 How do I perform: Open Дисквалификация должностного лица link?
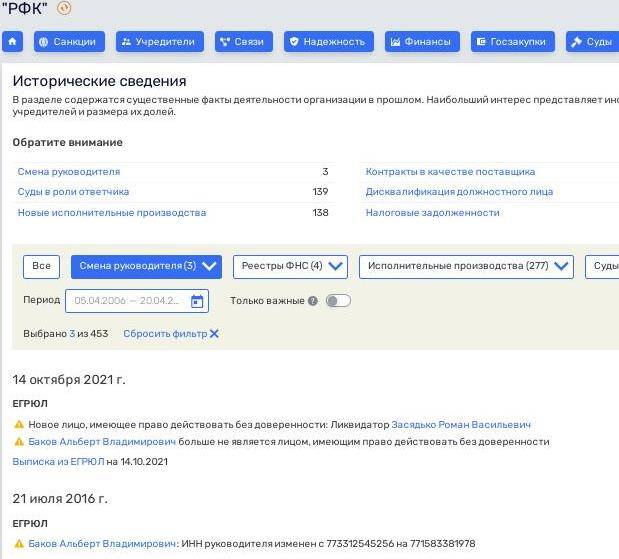pyautogui.click(x=459, y=192)
